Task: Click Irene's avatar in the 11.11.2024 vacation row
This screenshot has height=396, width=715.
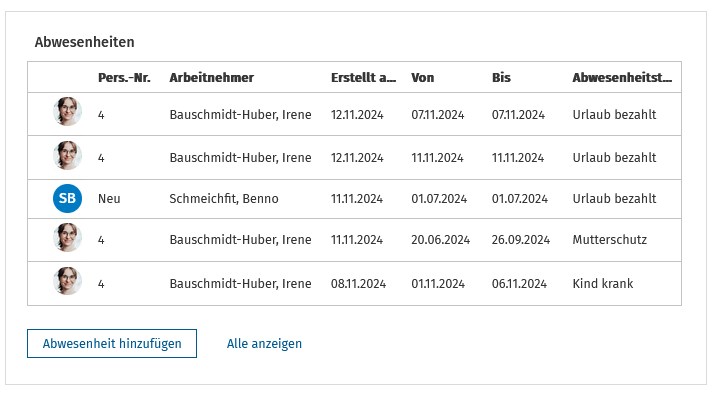Action: (67, 156)
